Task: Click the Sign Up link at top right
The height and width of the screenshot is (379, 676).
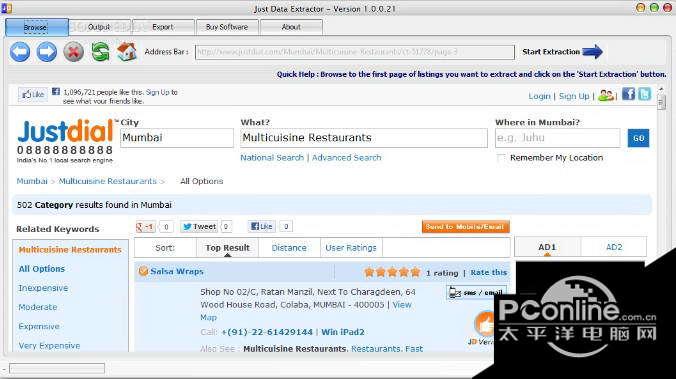Action: point(574,96)
